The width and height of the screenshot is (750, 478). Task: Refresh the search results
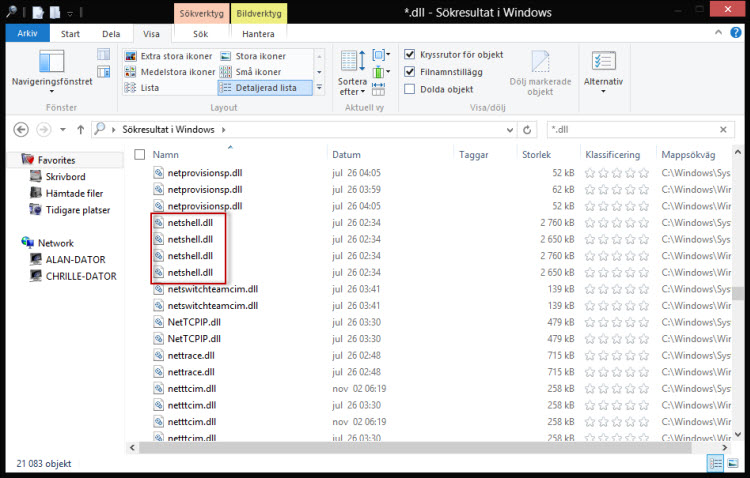527,130
